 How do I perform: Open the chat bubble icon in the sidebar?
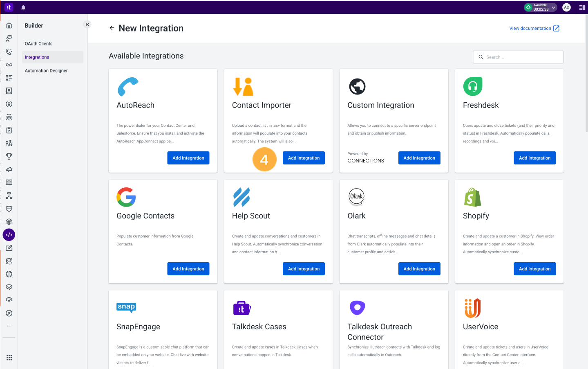pos(9,287)
